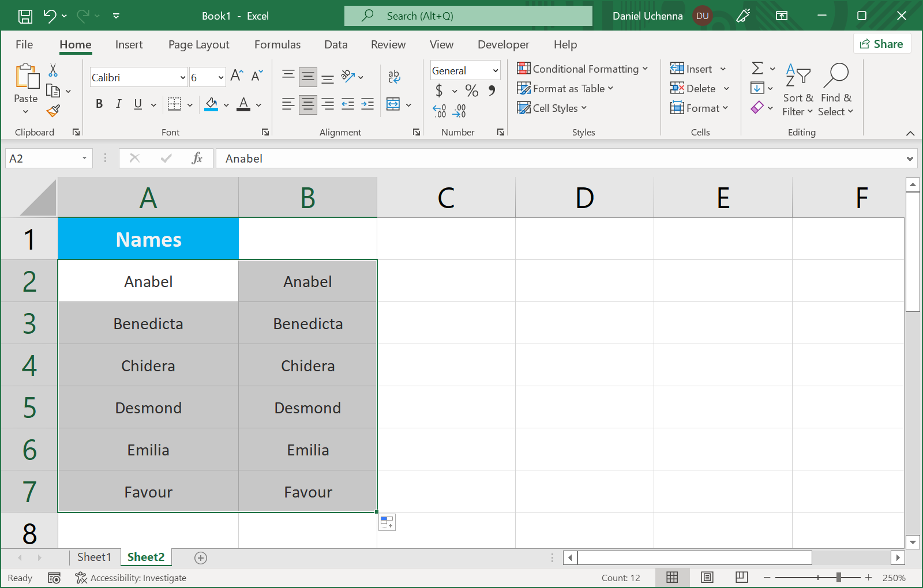The width and height of the screenshot is (923, 588).
Task: Click the zoom slider handle
Action: 839,577
